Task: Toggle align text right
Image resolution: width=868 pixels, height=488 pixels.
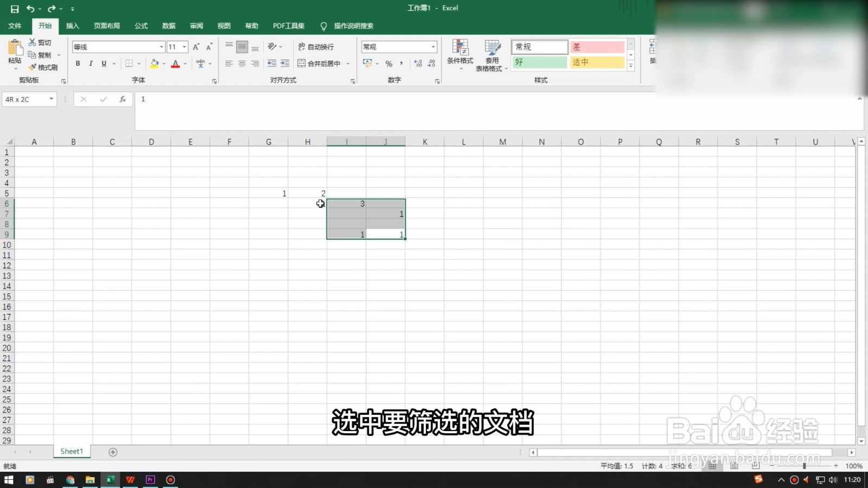Action: 255,63
